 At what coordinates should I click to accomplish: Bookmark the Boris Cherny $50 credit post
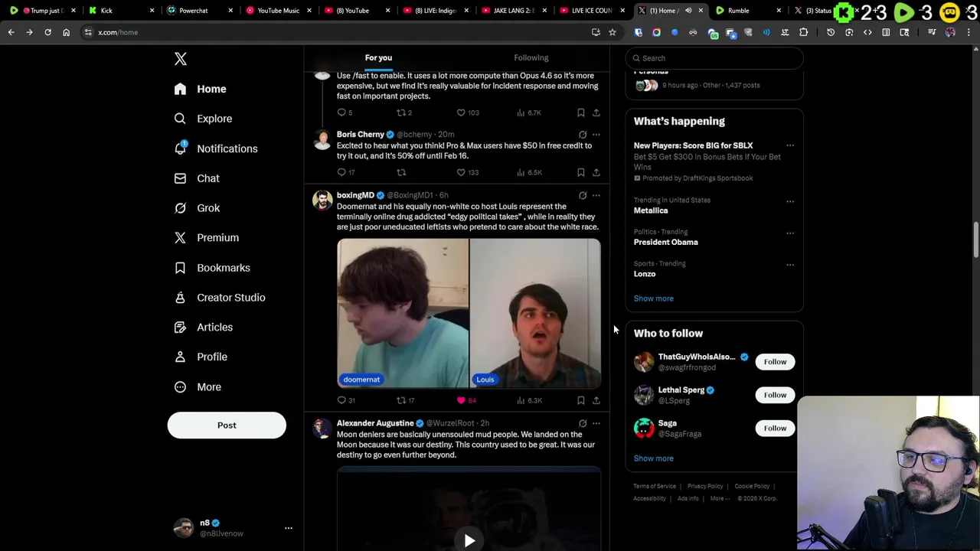581,172
